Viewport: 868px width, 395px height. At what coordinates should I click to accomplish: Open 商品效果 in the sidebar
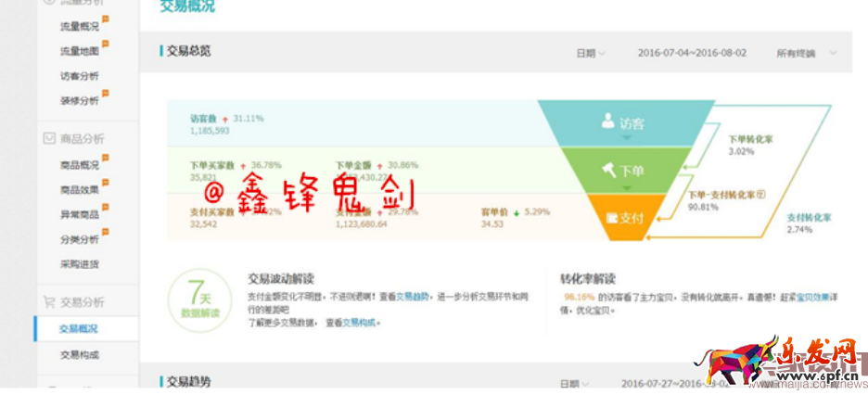(79, 190)
